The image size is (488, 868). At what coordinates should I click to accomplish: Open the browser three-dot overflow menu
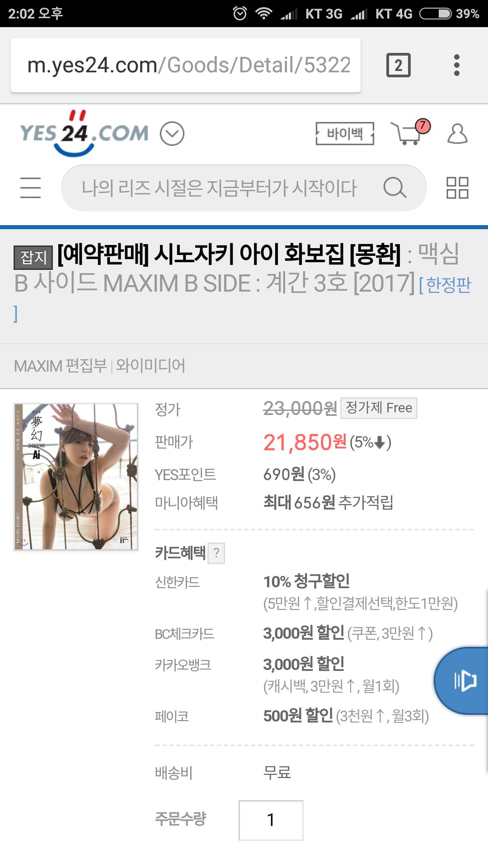(457, 65)
